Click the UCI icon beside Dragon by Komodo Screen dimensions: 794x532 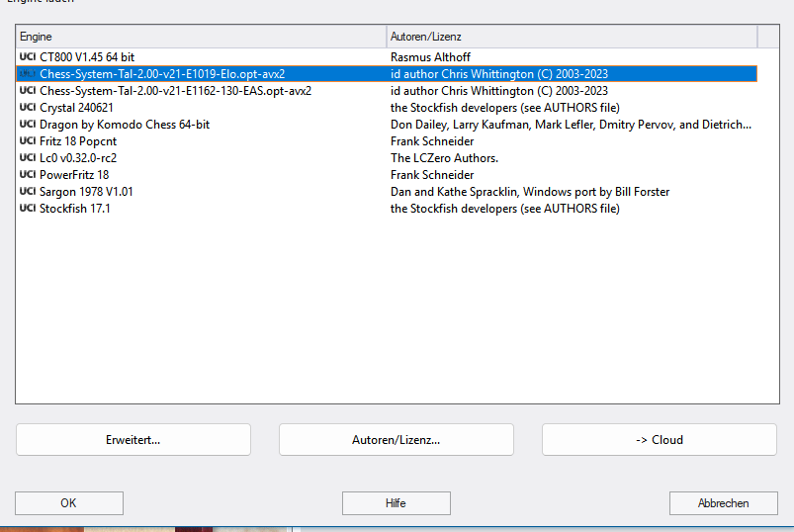pos(27,125)
